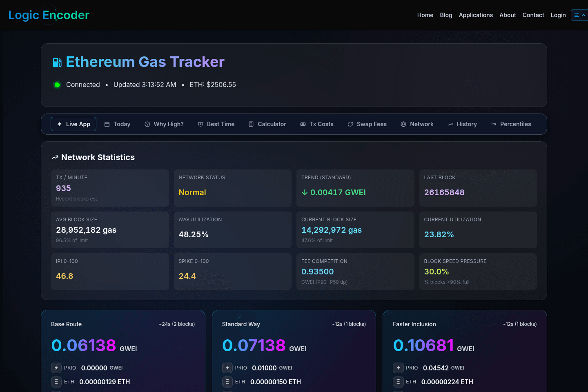Open the Contact link in the header
The height and width of the screenshot is (392, 588).
(x=533, y=15)
